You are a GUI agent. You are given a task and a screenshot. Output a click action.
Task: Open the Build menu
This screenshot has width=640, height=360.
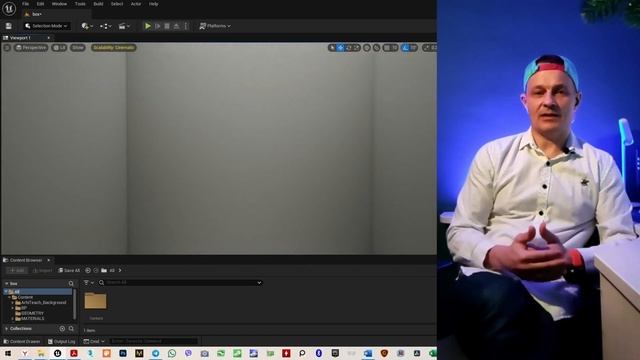pos(98,4)
